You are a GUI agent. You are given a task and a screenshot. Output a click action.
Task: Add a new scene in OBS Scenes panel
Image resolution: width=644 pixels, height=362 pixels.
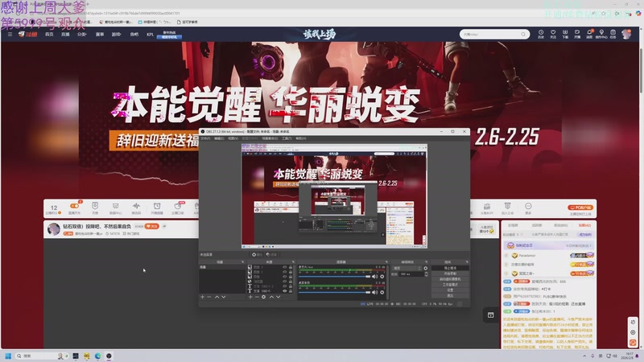coord(202,297)
